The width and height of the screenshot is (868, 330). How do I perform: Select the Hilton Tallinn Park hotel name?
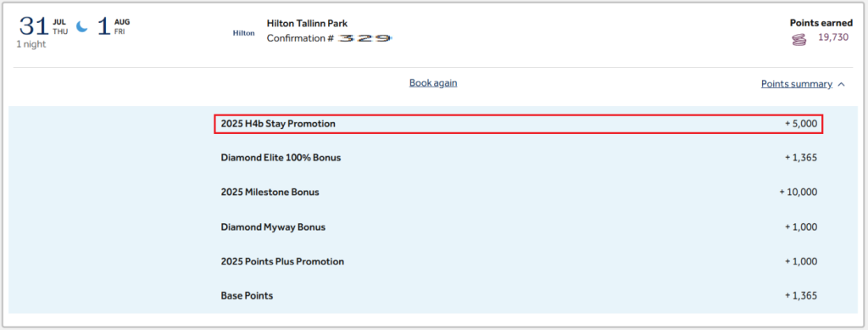tap(307, 23)
